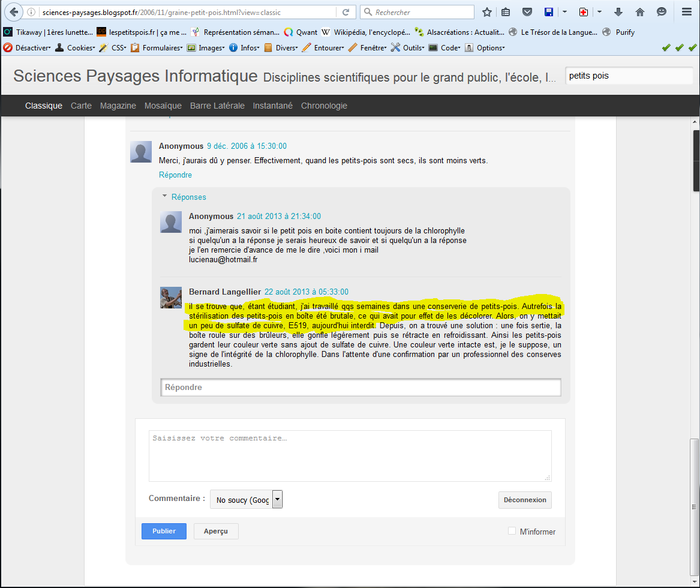Click the browser back arrow button
700x588 pixels.
[x=13, y=12]
